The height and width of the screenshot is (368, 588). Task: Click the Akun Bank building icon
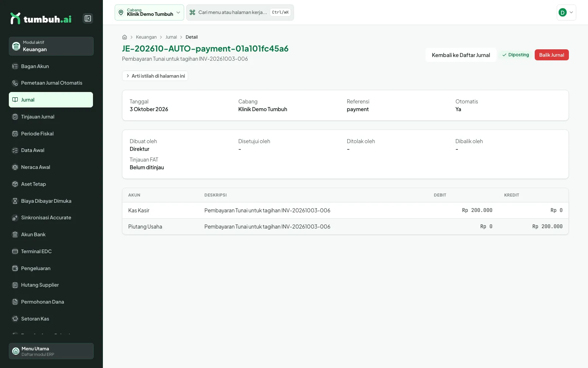15,234
